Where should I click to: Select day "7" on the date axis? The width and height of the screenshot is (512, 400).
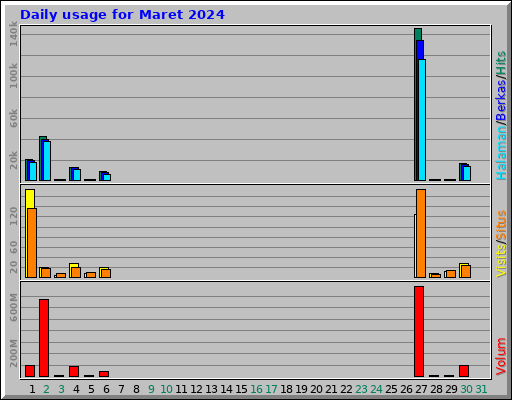pyautogui.click(x=121, y=389)
